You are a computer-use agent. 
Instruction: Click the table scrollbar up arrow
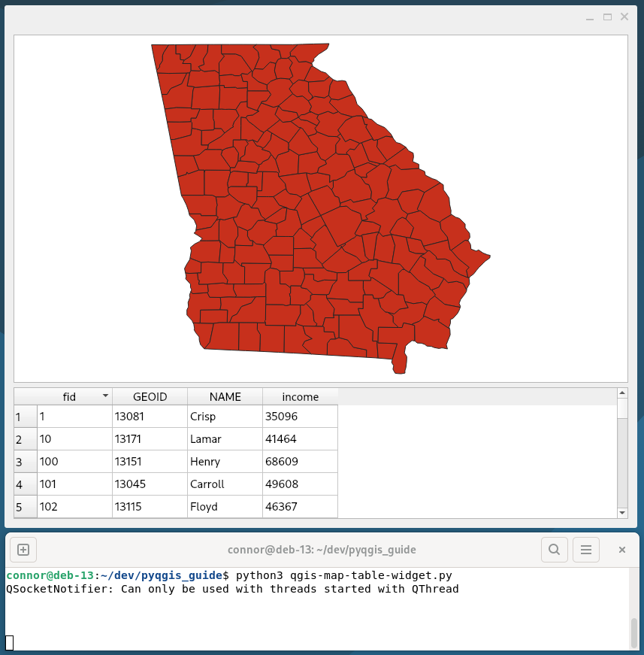tap(621, 393)
